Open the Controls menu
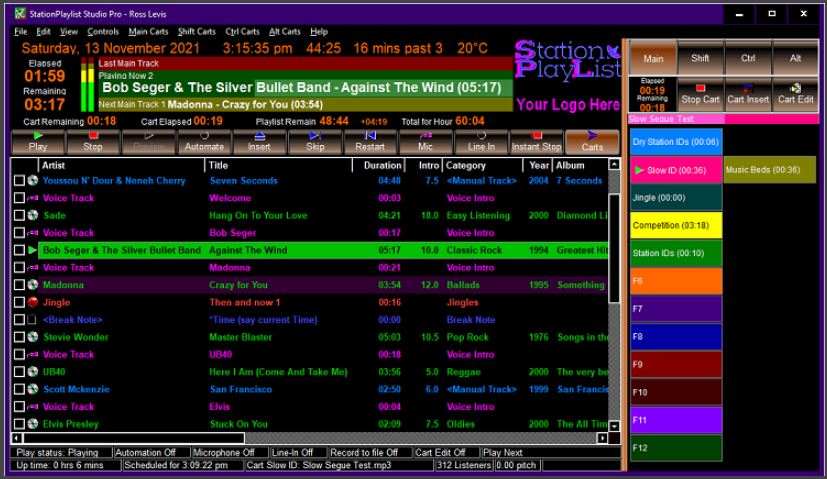The height and width of the screenshot is (479, 827). click(x=103, y=32)
